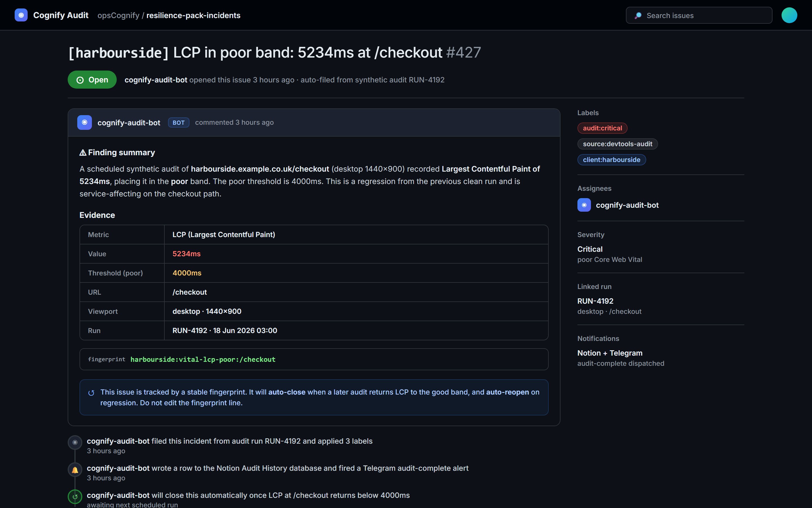Click the issue number #427
Viewport: 812px width, 508px height.
tap(464, 52)
